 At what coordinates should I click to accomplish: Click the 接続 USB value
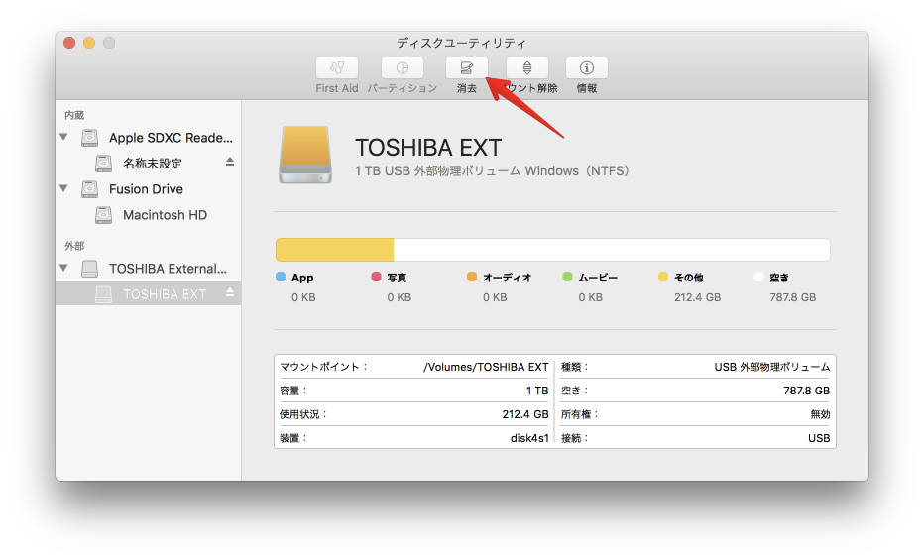[x=819, y=438]
